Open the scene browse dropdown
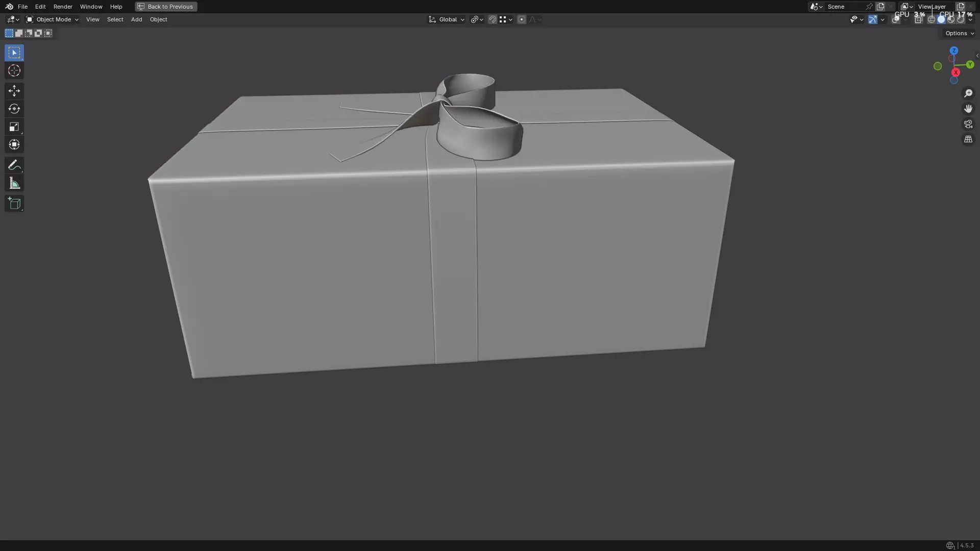The image size is (980, 551). (x=816, y=7)
